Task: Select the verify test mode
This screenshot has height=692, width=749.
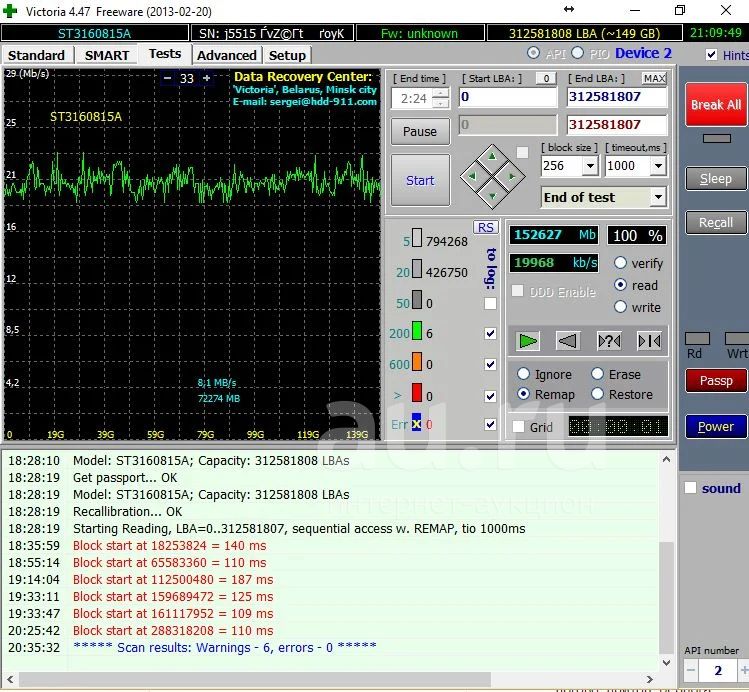Action: click(621, 263)
